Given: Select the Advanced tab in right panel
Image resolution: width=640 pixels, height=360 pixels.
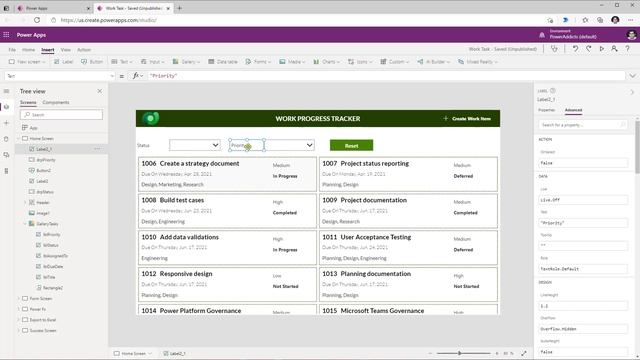Looking at the screenshot, I should click(573, 110).
